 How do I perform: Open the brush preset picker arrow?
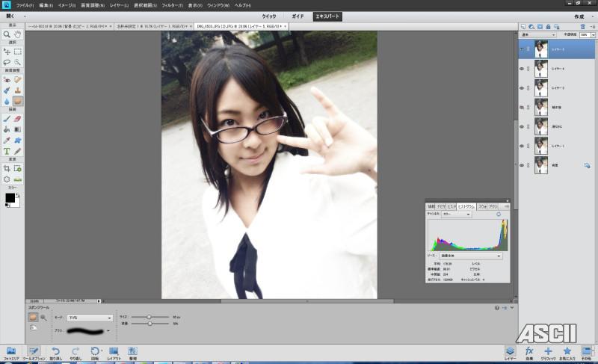point(108,331)
